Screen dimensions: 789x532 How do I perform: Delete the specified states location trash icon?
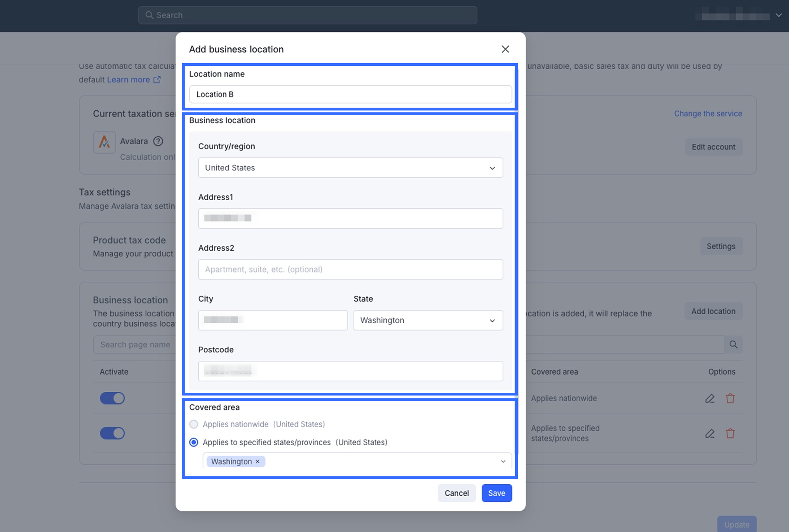coord(730,434)
